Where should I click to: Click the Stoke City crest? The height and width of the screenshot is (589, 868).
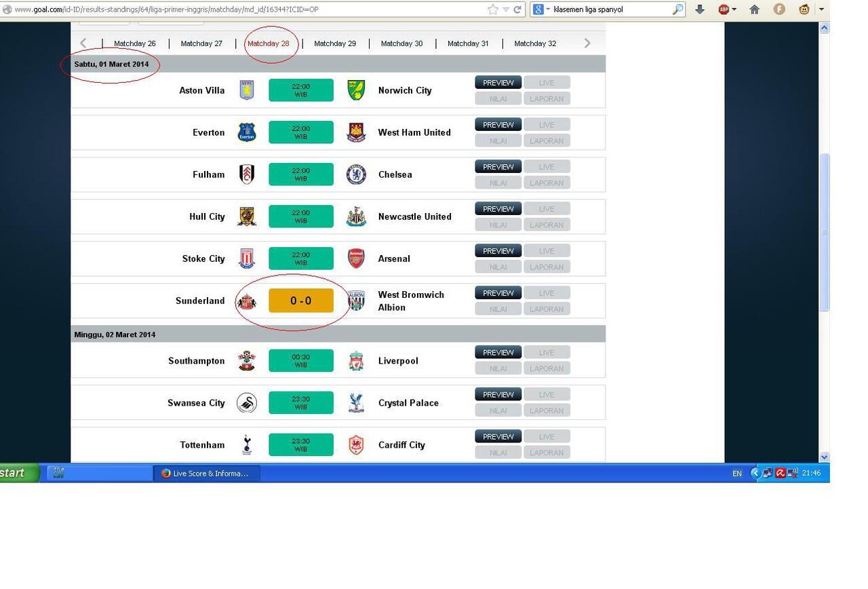[247, 259]
